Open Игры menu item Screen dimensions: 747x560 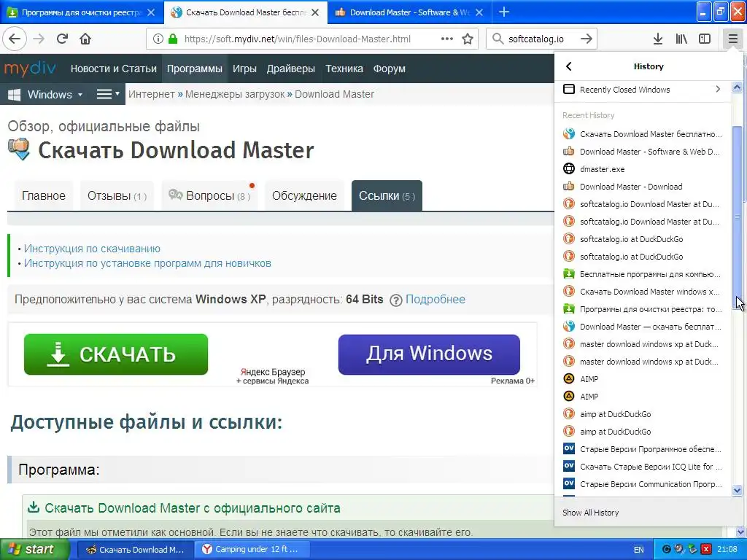[244, 69]
